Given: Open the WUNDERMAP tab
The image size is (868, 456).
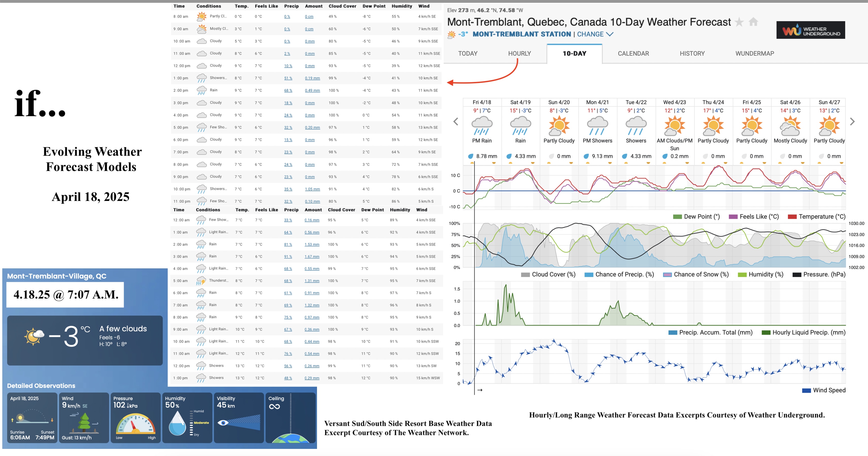Looking at the screenshot, I should click(755, 54).
